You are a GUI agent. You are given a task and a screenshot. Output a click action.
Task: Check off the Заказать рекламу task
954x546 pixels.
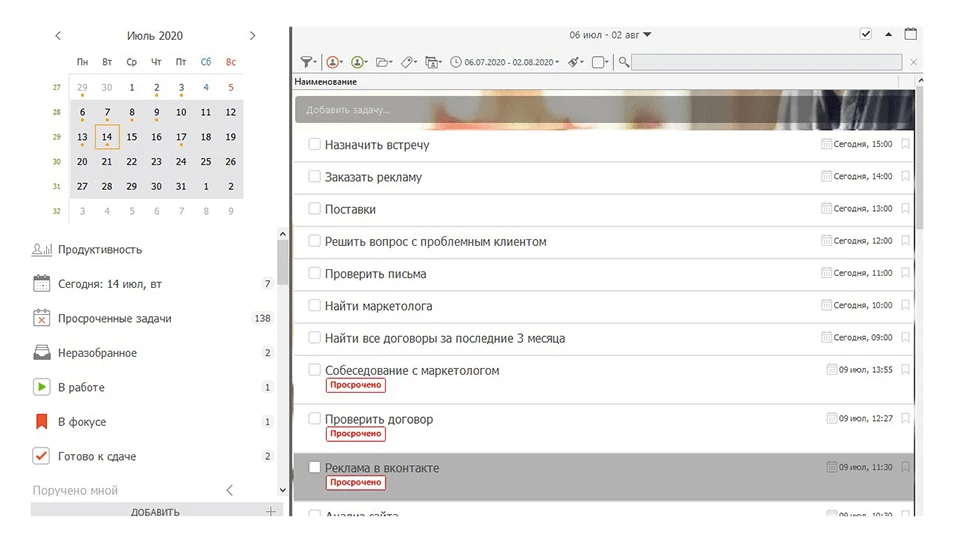point(314,177)
